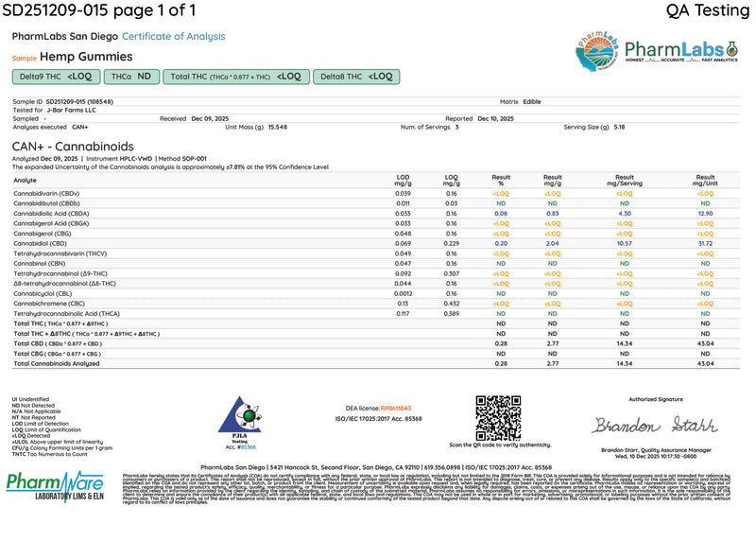Screen dimensions: 756x541
Task: Click the orange DEA license number RP0611043
Action: (x=396, y=409)
